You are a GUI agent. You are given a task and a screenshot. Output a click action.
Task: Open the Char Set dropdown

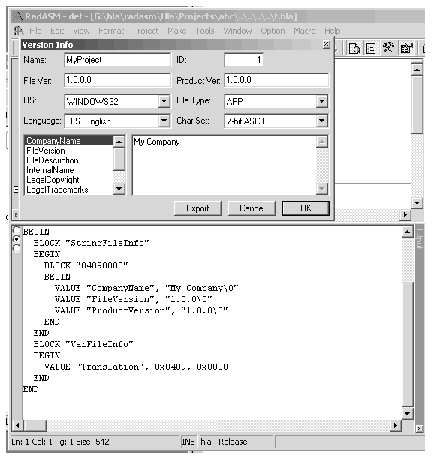[322, 121]
